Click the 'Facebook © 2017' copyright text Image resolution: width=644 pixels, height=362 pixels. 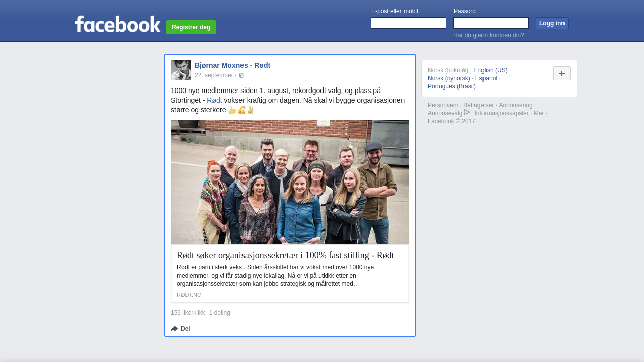tap(451, 121)
